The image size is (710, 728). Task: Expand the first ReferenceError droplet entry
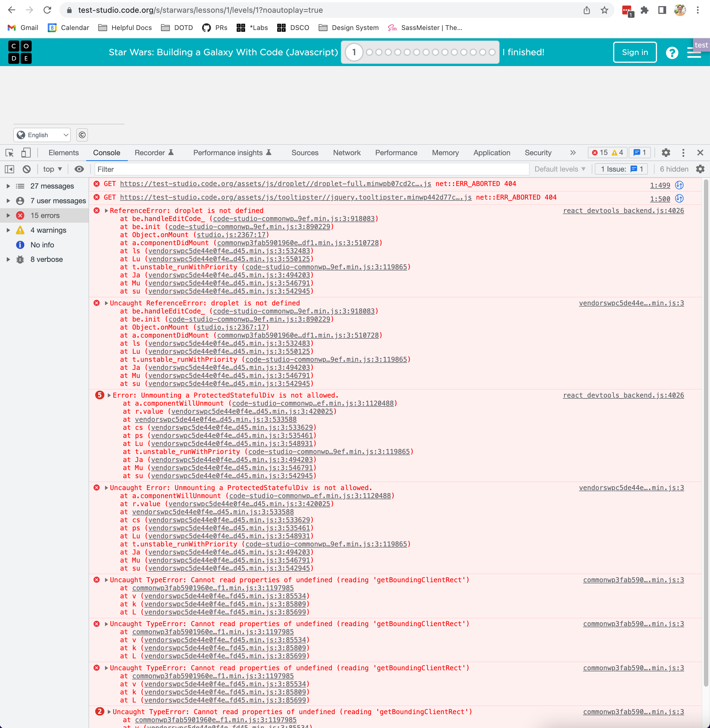(106, 211)
